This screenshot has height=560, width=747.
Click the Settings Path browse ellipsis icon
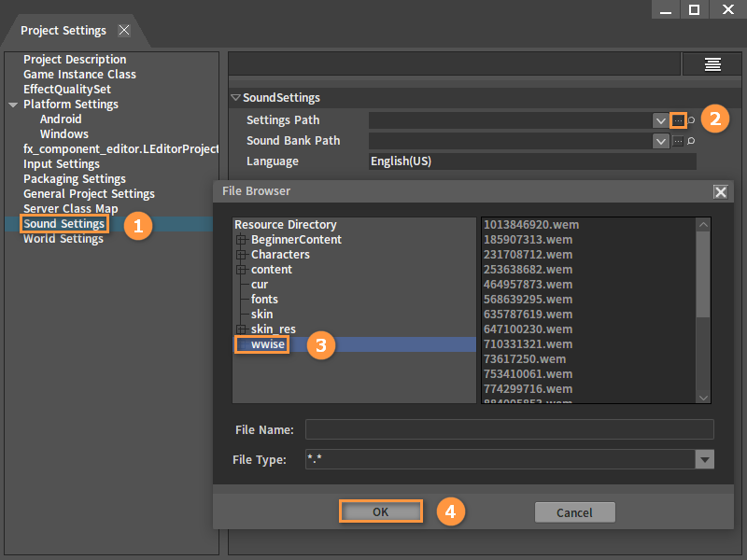pyautogui.click(x=678, y=120)
